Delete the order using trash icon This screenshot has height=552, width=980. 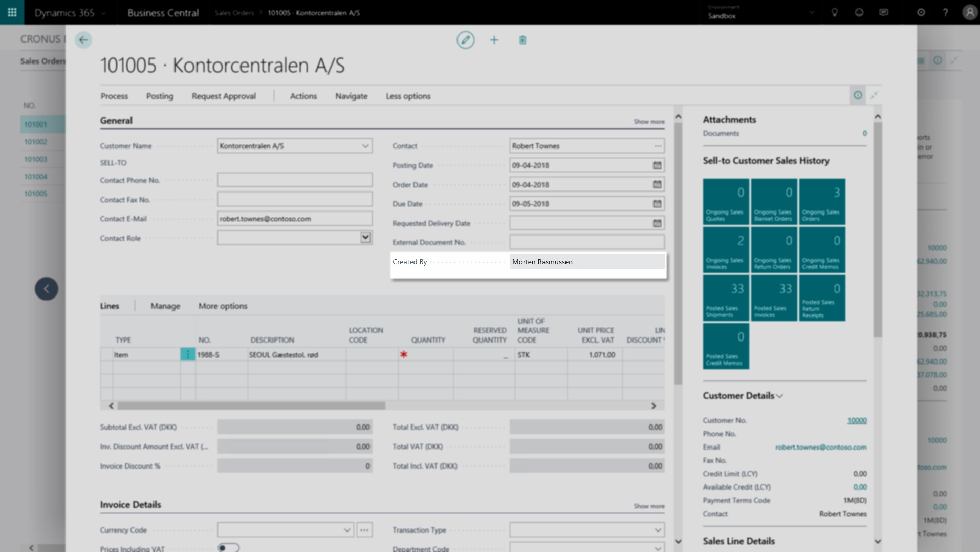click(x=522, y=40)
